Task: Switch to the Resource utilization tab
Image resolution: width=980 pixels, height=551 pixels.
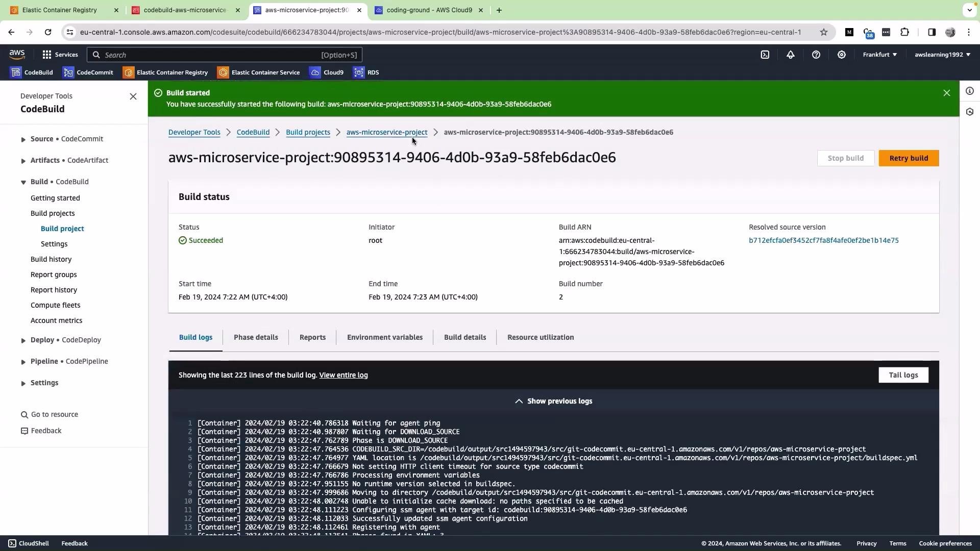Action: tap(541, 337)
